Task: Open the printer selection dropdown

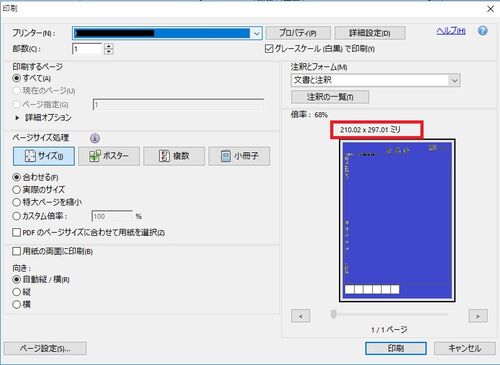Action: [256, 33]
